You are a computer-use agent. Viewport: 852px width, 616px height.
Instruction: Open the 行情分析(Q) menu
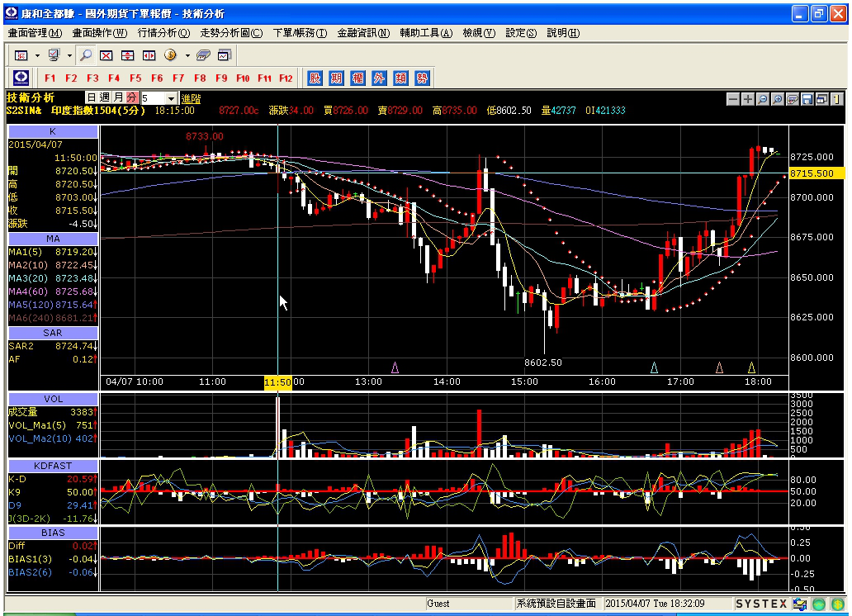163,33
